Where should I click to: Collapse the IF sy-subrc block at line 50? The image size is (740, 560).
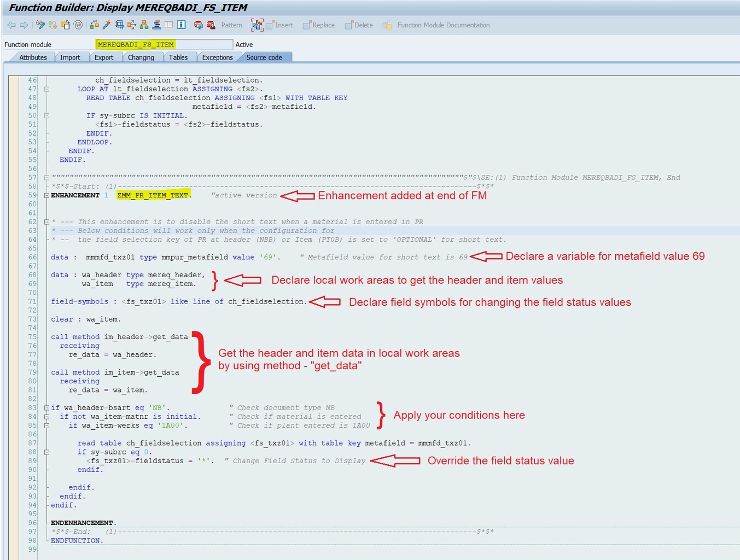[46, 115]
